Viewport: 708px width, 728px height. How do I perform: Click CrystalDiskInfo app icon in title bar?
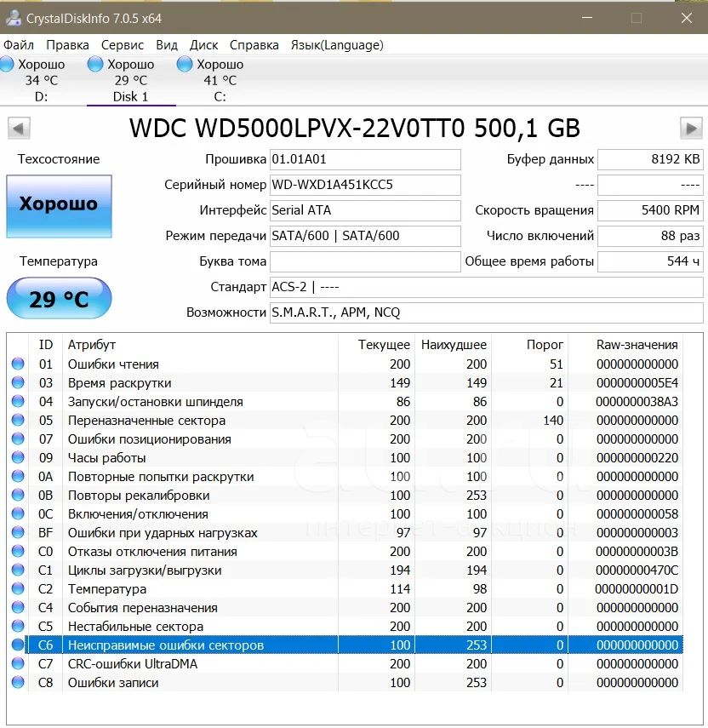[x=14, y=18]
